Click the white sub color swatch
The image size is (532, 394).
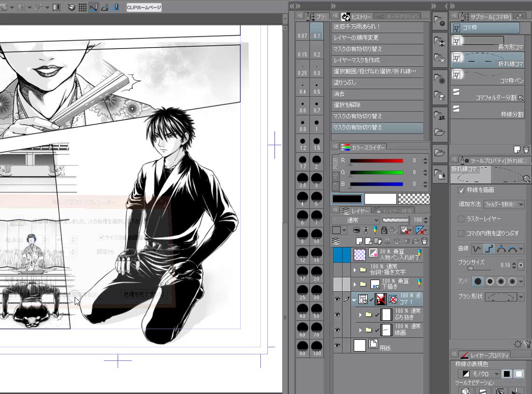point(380,199)
